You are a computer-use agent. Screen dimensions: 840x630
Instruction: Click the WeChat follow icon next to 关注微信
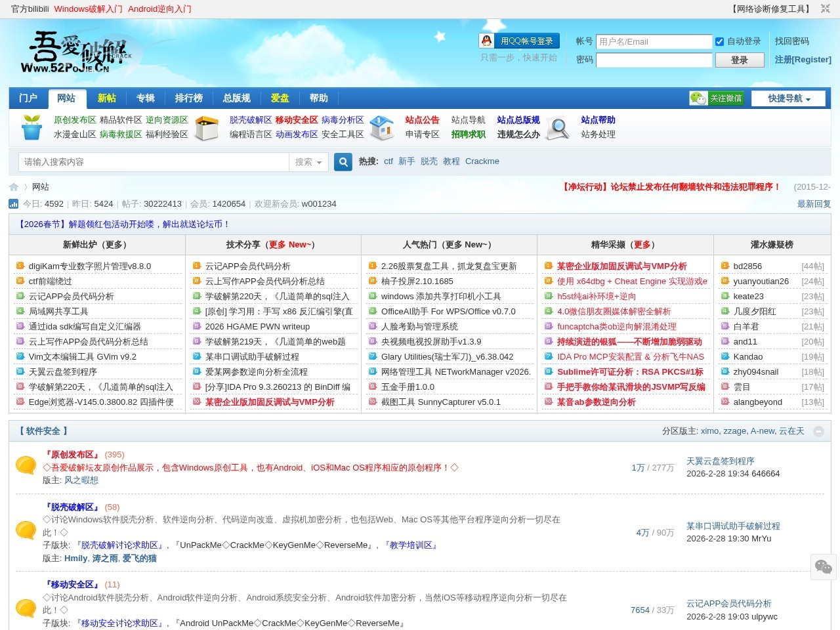coord(697,98)
